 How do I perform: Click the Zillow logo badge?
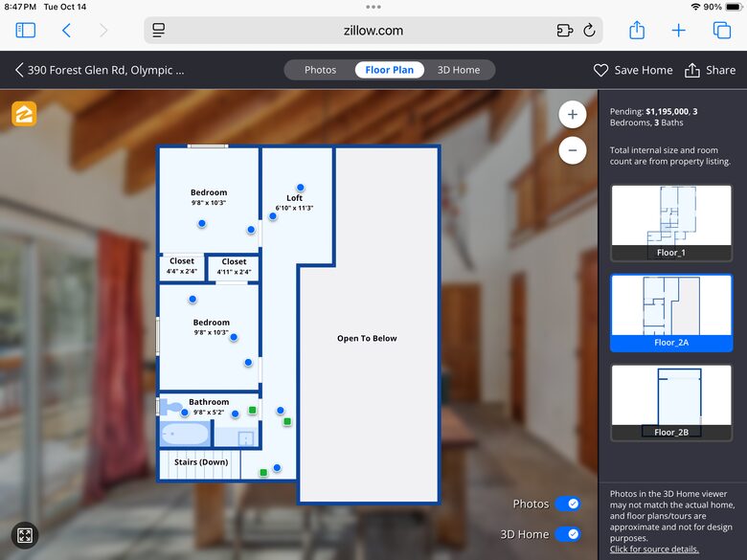pyautogui.click(x=24, y=114)
